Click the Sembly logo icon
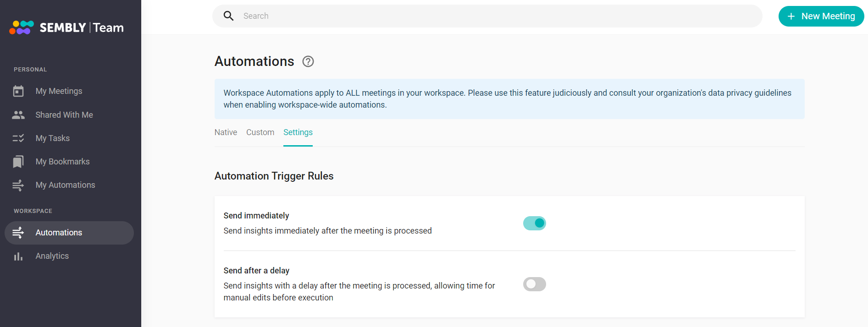 click(x=22, y=27)
